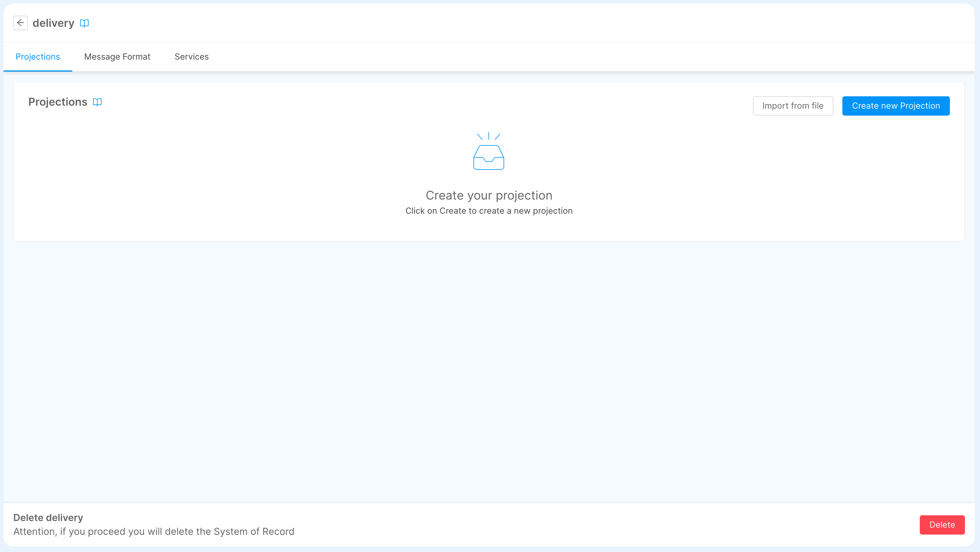The height and width of the screenshot is (552, 980).
Task: Open documentation book icon beside delivery title
Action: 84,23
